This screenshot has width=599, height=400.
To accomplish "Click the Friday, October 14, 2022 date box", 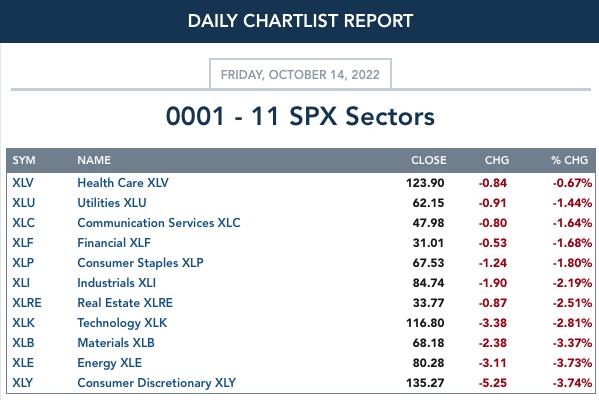I will click(300, 74).
